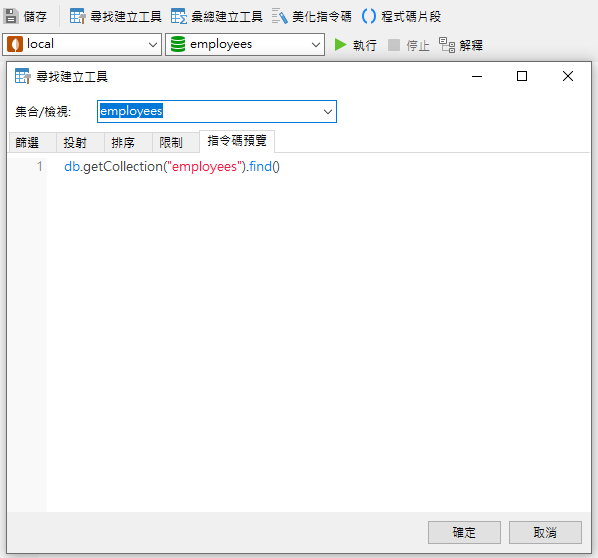Select the Script Preview (指令碼預覽) tab
Image resolution: width=598 pixels, height=558 pixels.
[237, 141]
